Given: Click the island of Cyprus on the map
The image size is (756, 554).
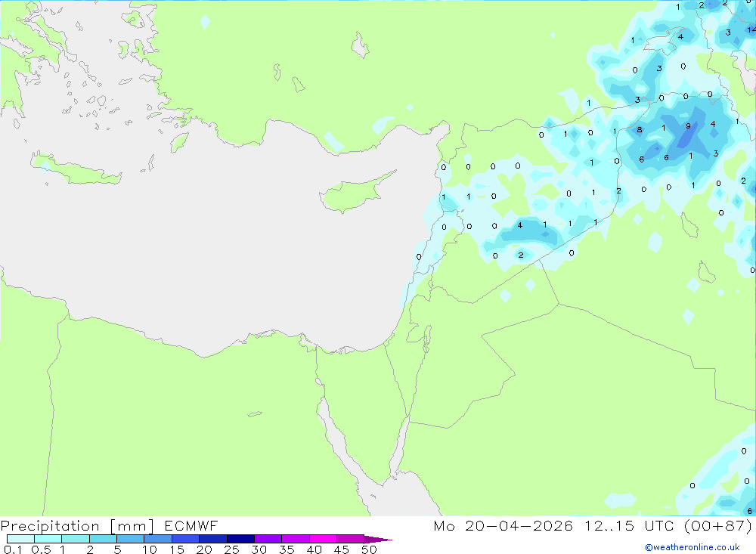Looking at the screenshot, I should point(353,193).
